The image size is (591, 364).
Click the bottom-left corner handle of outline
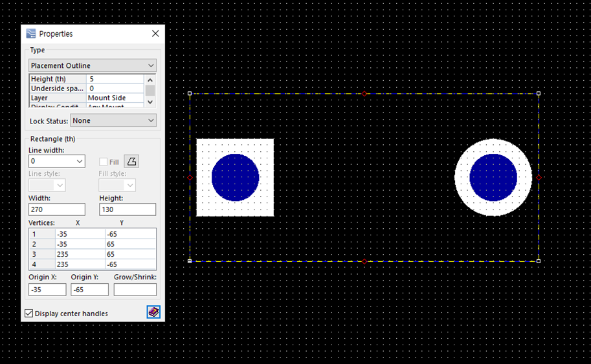pos(190,261)
